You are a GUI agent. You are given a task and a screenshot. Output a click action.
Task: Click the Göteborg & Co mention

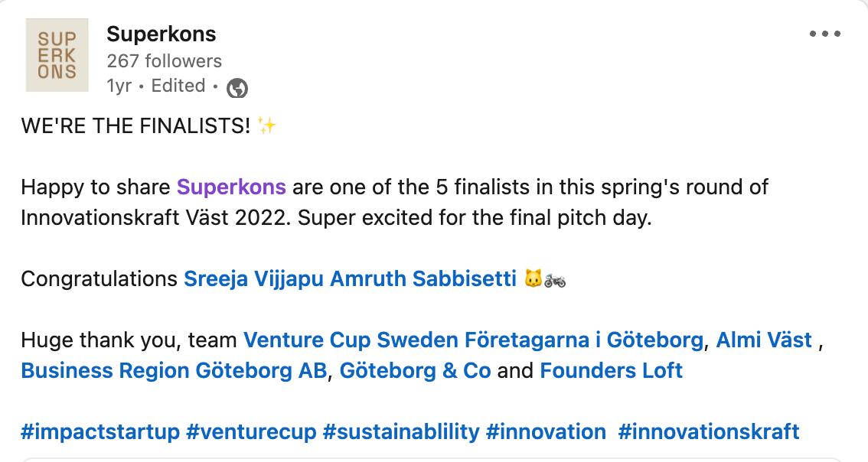click(415, 371)
